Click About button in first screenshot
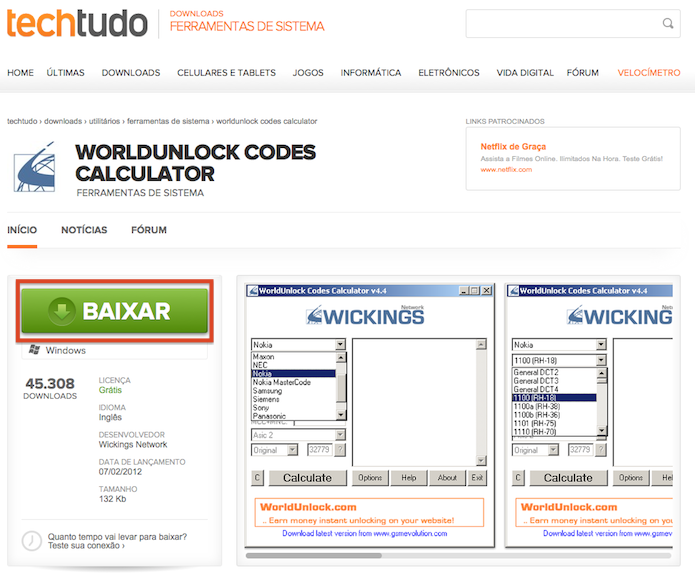This screenshot has height=585, width=695. [x=447, y=478]
